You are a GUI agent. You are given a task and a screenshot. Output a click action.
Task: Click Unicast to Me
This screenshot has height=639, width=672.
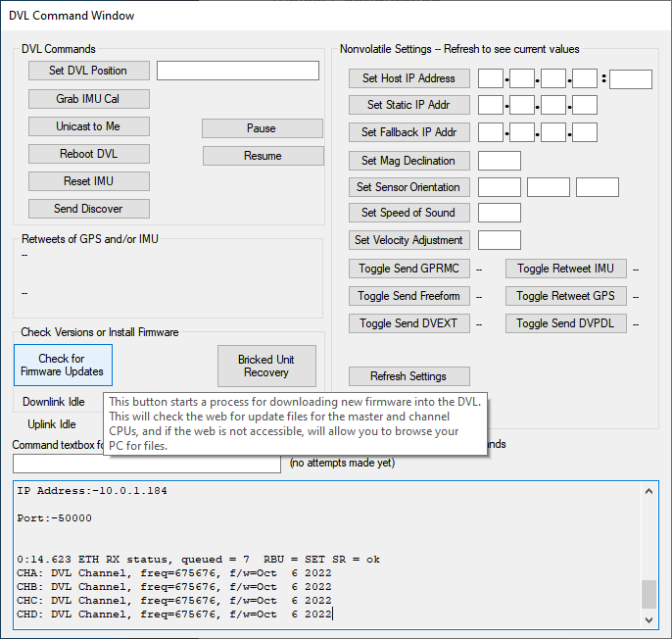[88, 126]
